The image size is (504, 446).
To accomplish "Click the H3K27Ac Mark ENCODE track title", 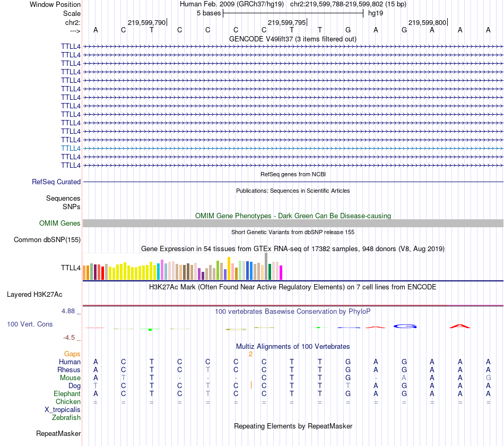I will tap(292, 287).
